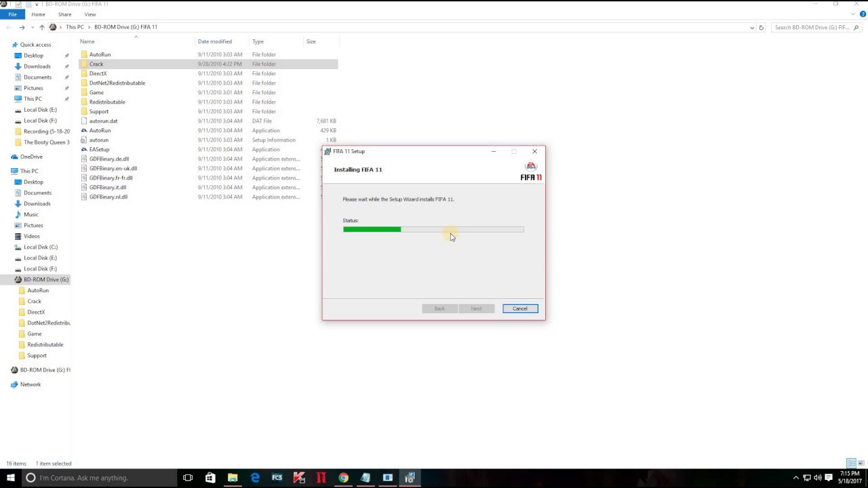This screenshot has height=488, width=868.
Task: Switch to large icons view layout
Action: tap(861, 464)
